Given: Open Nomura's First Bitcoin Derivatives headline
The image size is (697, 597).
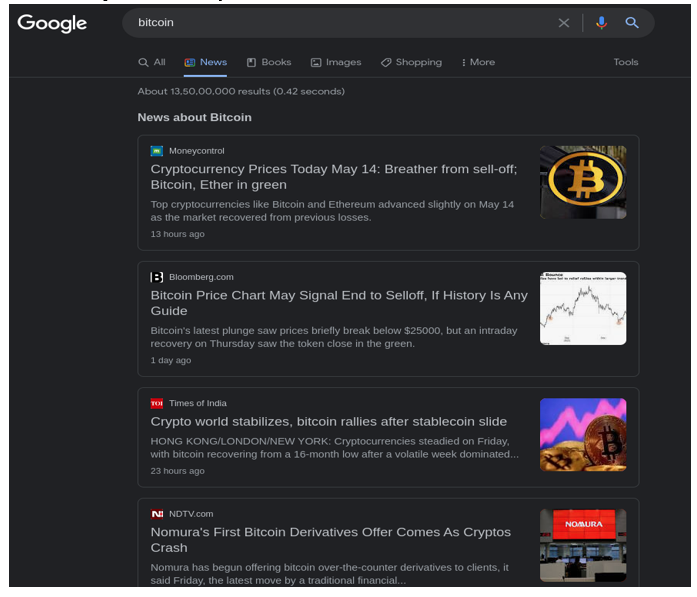Looking at the screenshot, I should pyautogui.click(x=331, y=540).
